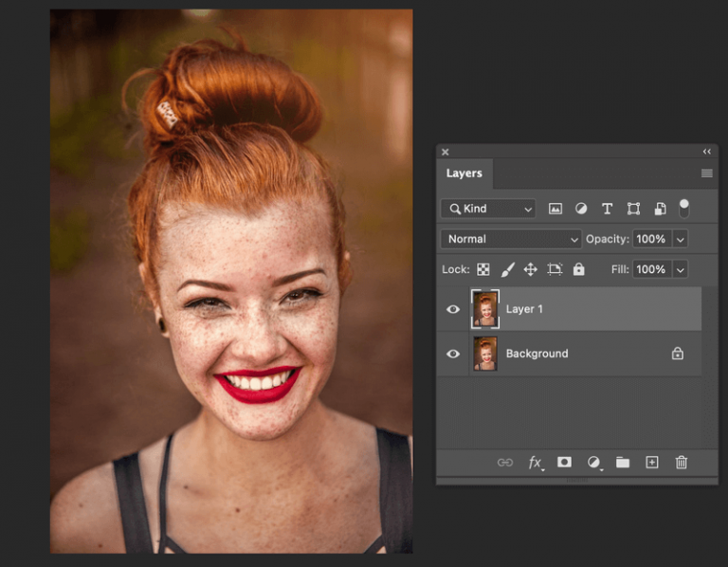The image size is (728, 567).
Task: Filter for smart objects icon
Action: 660,209
